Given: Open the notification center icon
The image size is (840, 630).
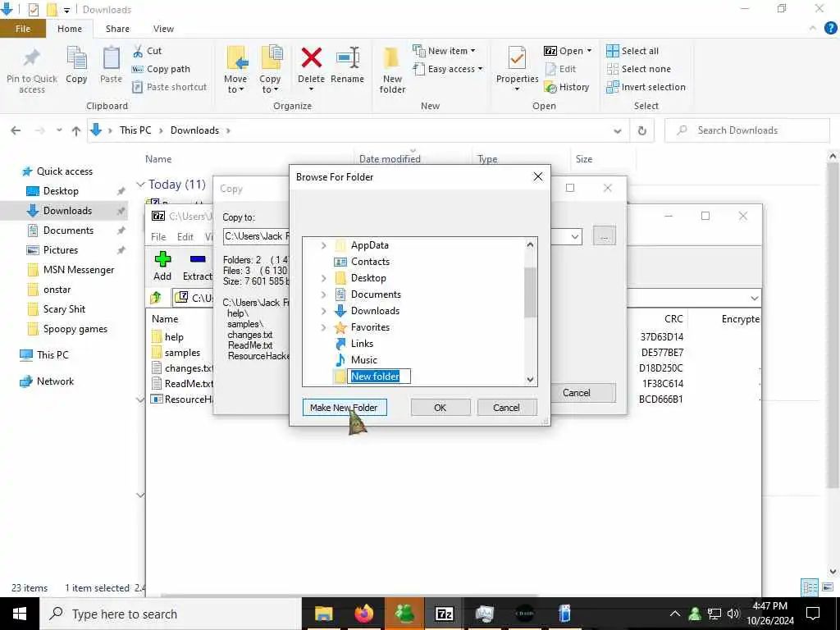Looking at the screenshot, I should point(813,614).
